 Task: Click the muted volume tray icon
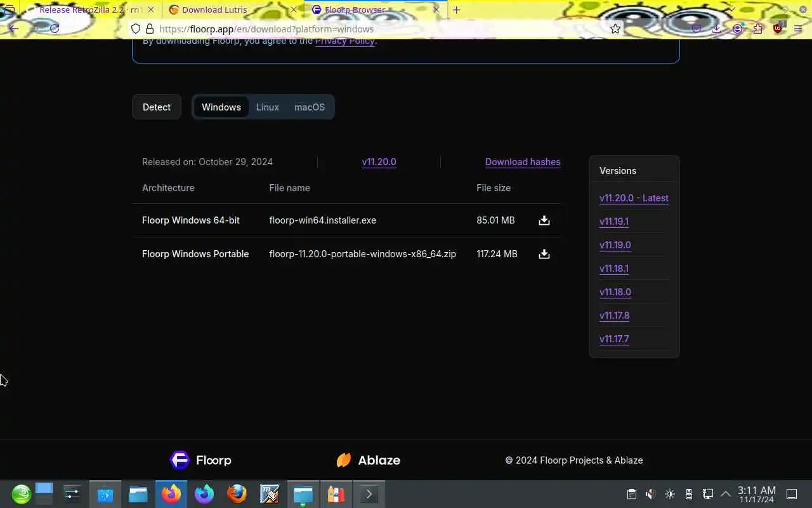650,494
